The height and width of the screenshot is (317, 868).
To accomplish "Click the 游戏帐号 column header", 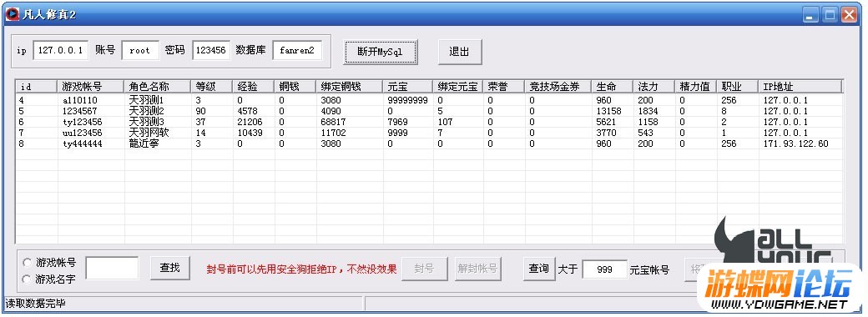I will (x=91, y=86).
